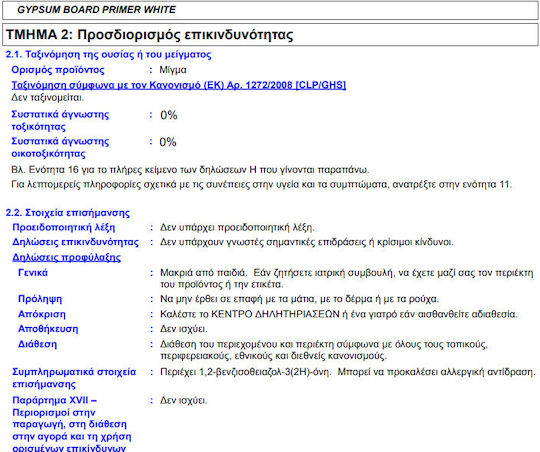This screenshot has width=540, height=452.
Task: Click the GYPSUM BOARD PRIMER WHITE header
Action: [x=96, y=10]
